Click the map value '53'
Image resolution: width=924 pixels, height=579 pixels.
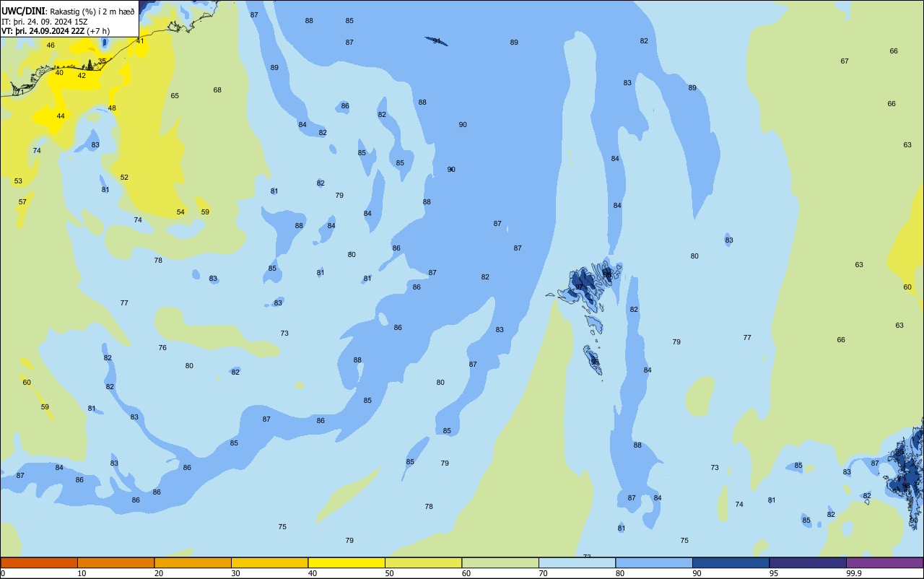18,181
